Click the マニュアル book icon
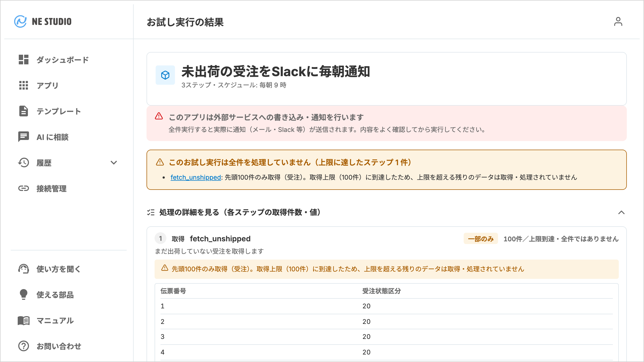 tap(24, 320)
